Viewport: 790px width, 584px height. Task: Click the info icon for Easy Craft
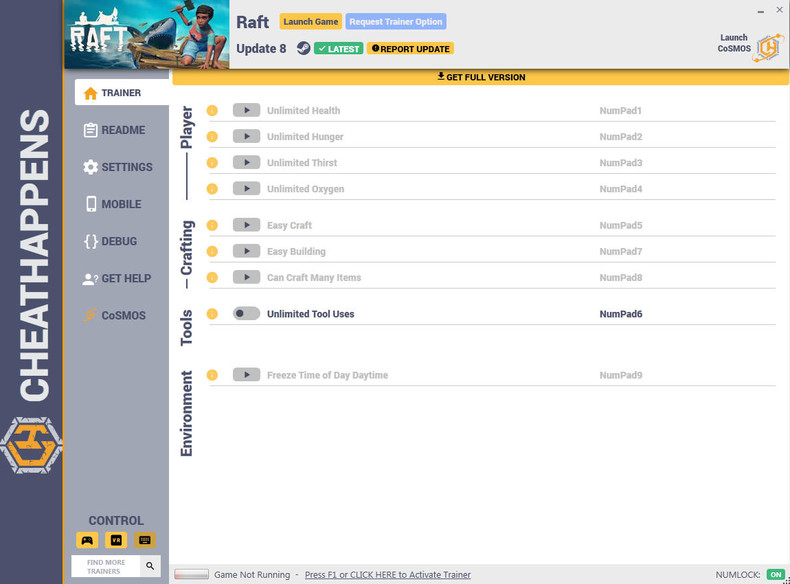tap(212, 225)
